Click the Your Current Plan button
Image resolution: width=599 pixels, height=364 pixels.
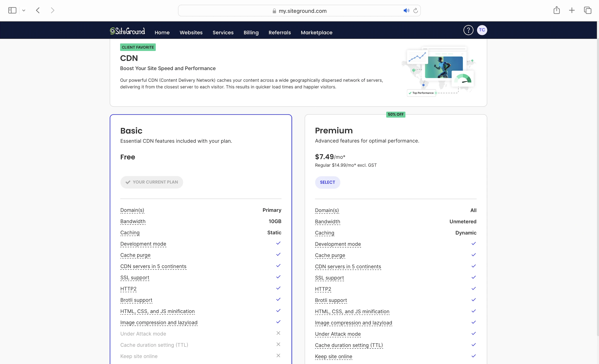click(x=151, y=182)
